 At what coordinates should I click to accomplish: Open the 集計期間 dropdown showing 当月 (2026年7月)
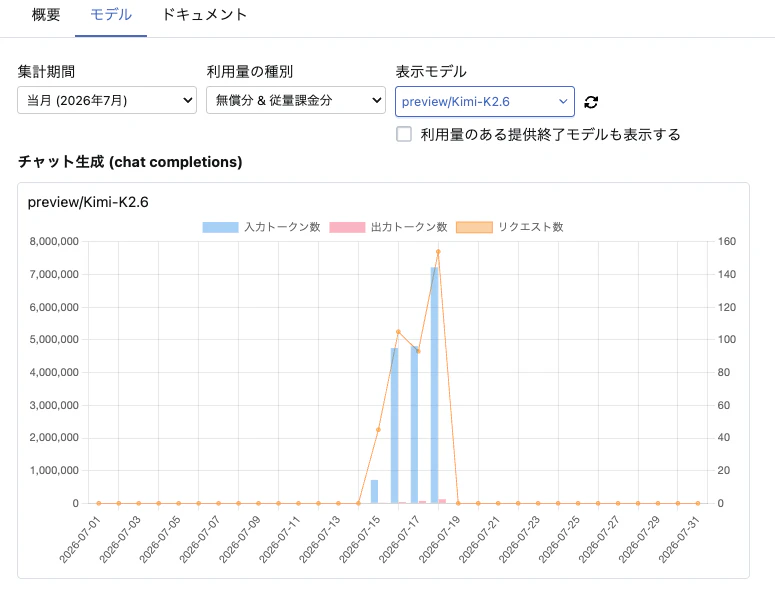pos(107,100)
